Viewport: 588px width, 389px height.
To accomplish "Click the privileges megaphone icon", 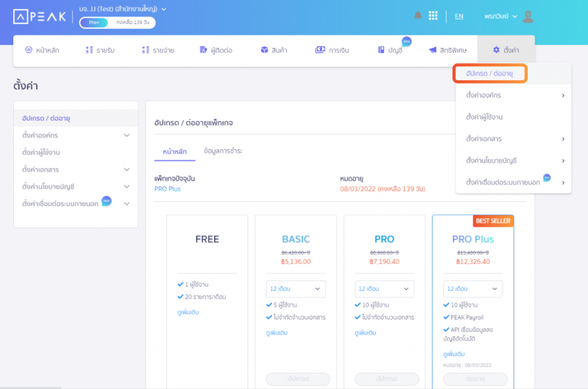I will coord(433,50).
